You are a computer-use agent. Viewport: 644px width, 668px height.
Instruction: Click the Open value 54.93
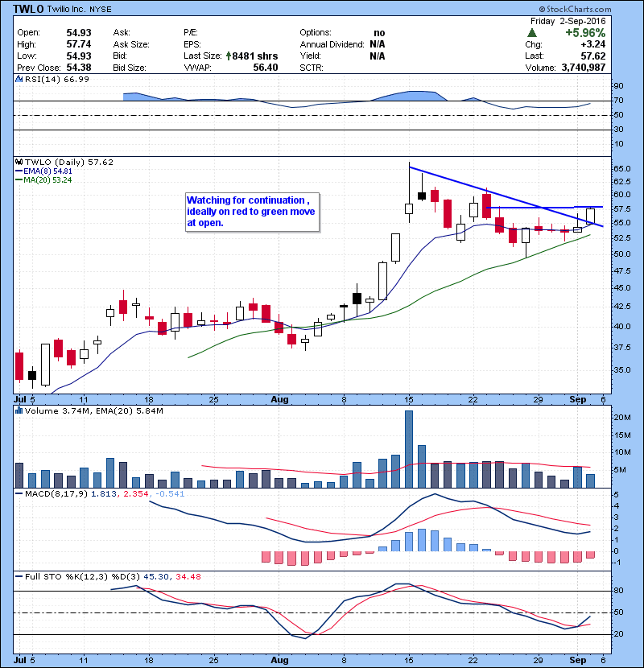[x=79, y=33]
